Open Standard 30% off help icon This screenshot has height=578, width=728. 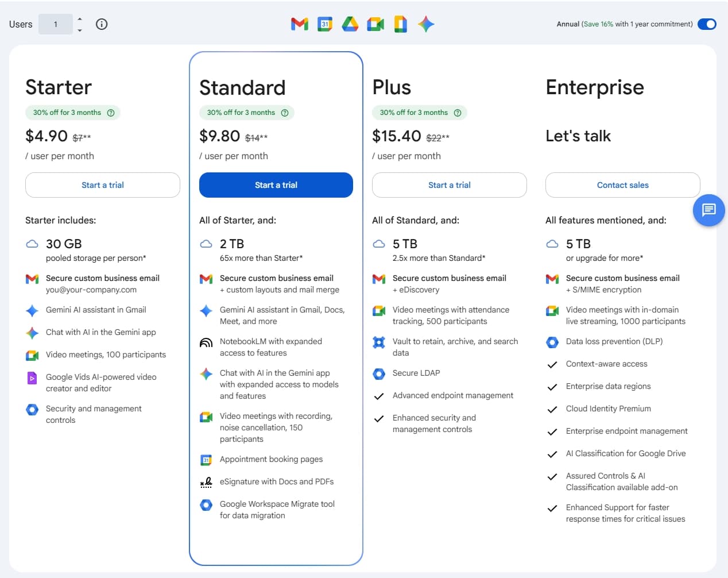pos(285,113)
